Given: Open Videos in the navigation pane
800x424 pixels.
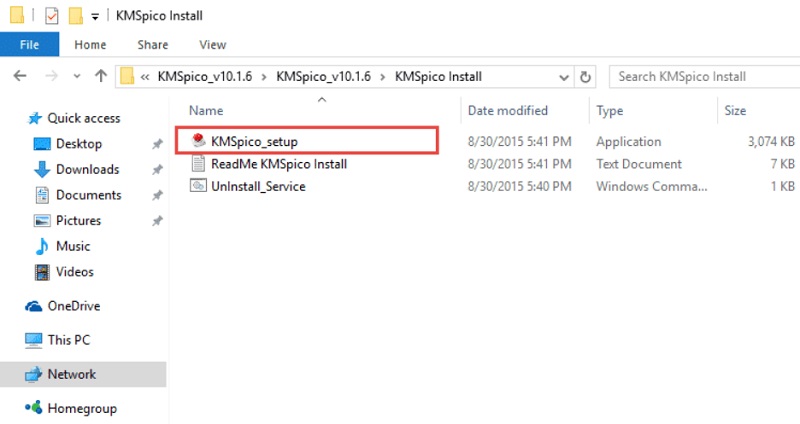Looking at the screenshot, I should tap(74, 271).
